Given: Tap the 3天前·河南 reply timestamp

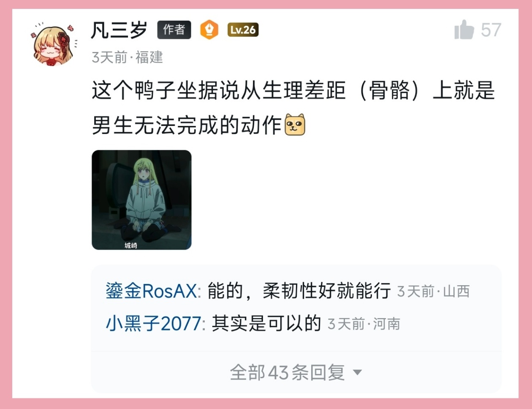Looking at the screenshot, I should pyautogui.click(x=364, y=324).
